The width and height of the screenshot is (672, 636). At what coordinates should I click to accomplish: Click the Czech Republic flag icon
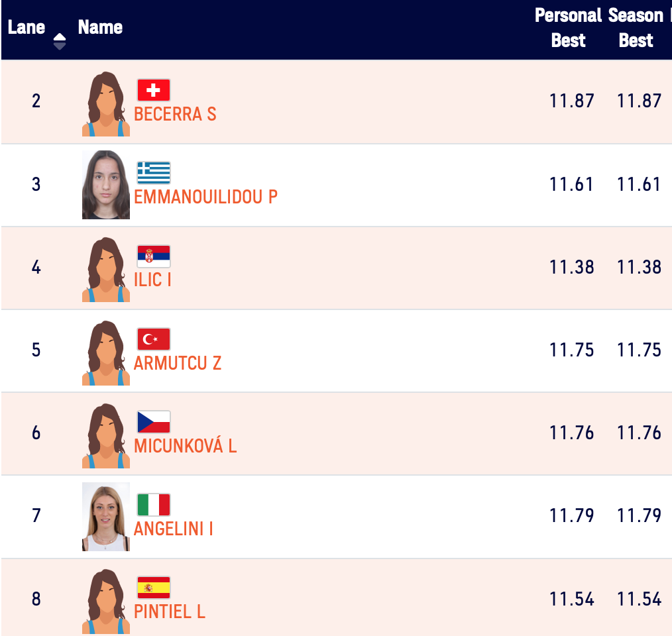coord(154,422)
